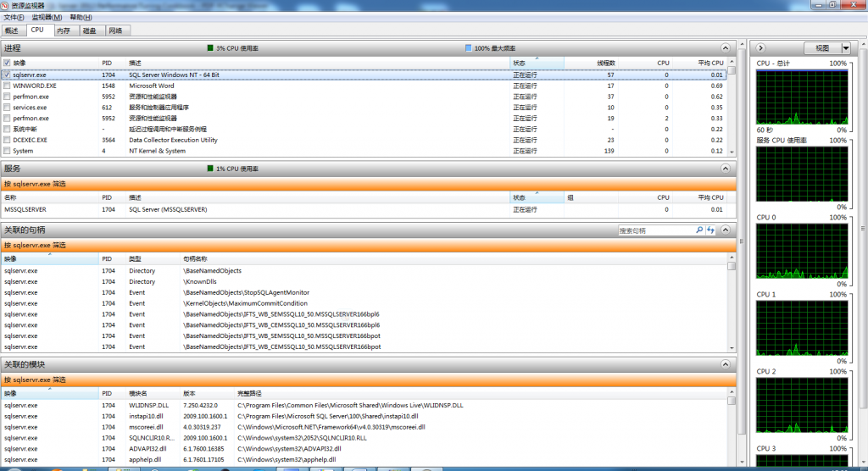Switch to the 内存 tab
Screen dimensions: 868x471
[64, 31]
